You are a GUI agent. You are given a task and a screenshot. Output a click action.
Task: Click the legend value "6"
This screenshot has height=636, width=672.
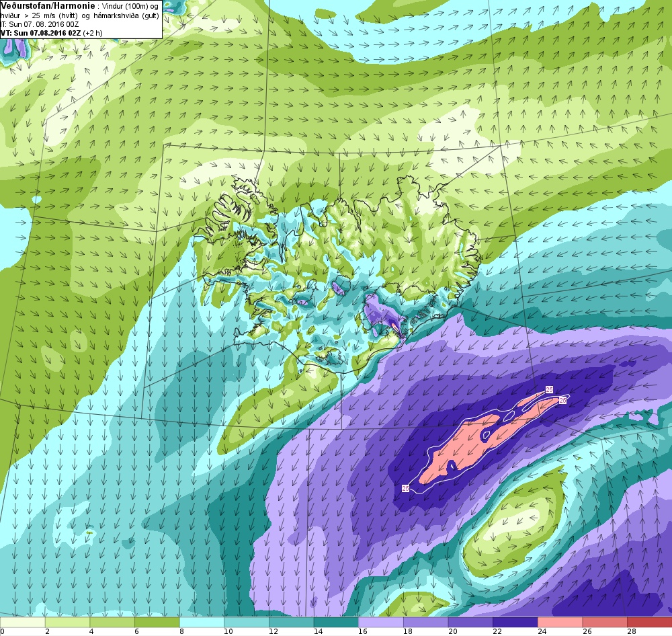point(136,631)
